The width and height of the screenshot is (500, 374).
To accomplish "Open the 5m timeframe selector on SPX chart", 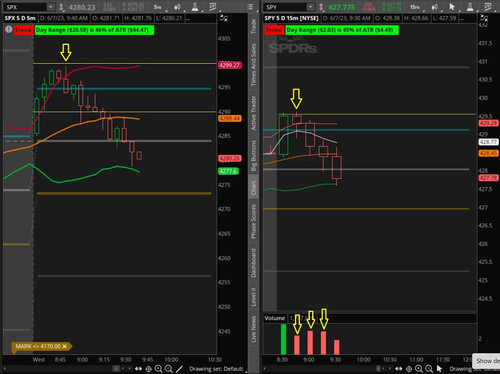I will (158, 7).
